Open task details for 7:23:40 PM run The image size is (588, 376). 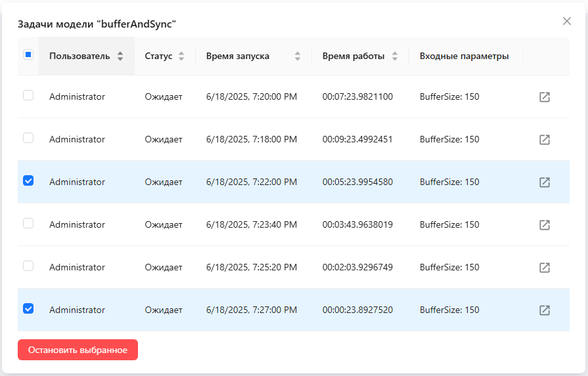point(544,225)
